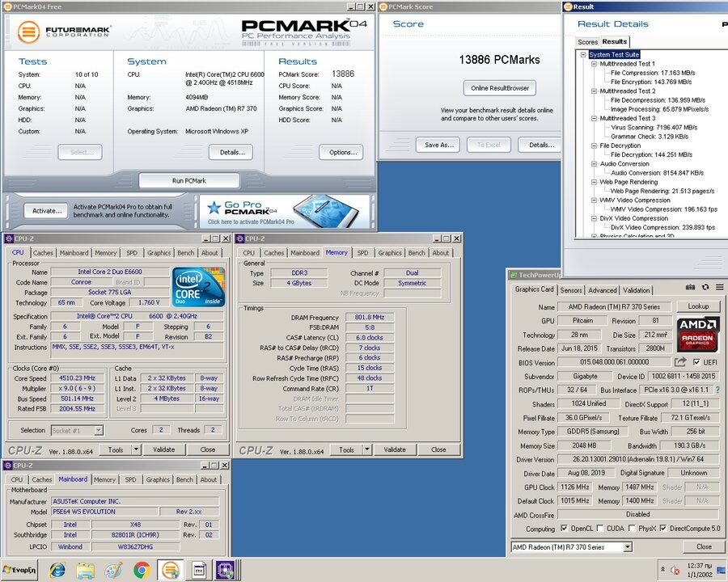Viewport: 728px width, 582px height.
Task: Click the PCMark Score title bar icon
Action: (x=383, y=6)
